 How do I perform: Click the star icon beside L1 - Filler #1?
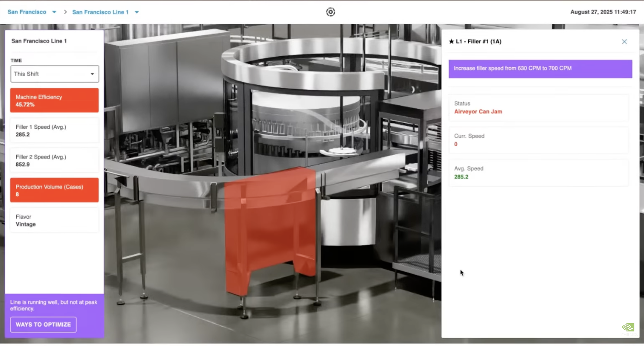[451, 42]
